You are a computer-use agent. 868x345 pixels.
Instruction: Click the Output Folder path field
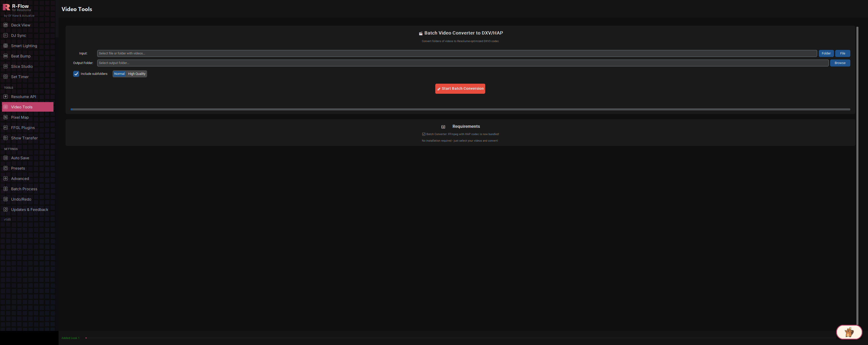(463, 63)
